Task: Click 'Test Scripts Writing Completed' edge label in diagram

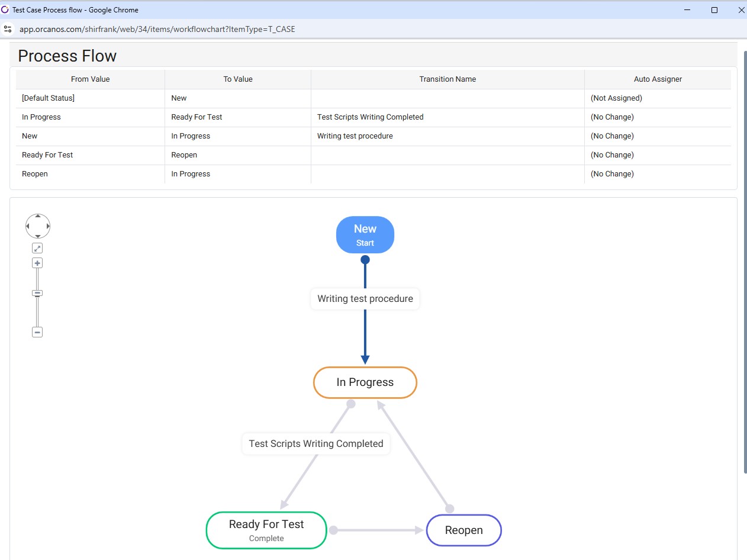Action: pyautogui.click(x=316, y=443)
